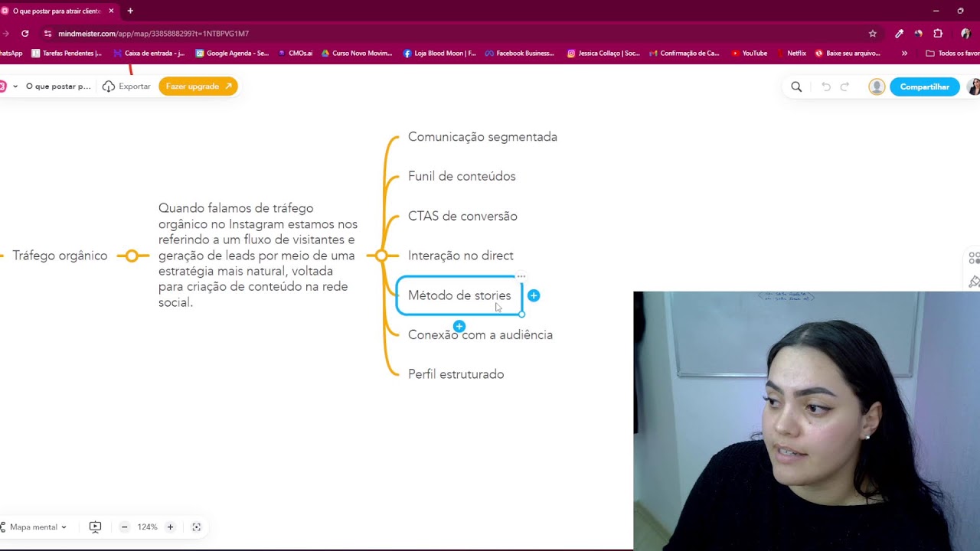Select the organic traffic description paragraph
This screenshot has height=551, width=980.
258,255
